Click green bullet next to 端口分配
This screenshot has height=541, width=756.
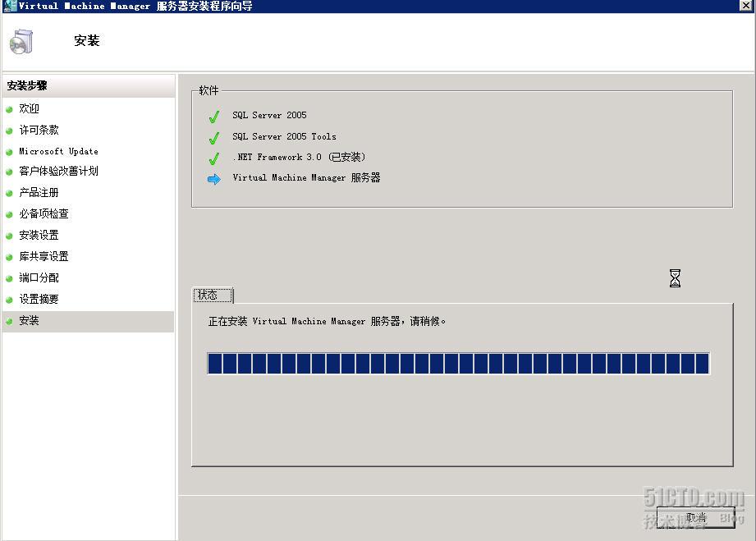pyautogui.click(x=9, y=278)
